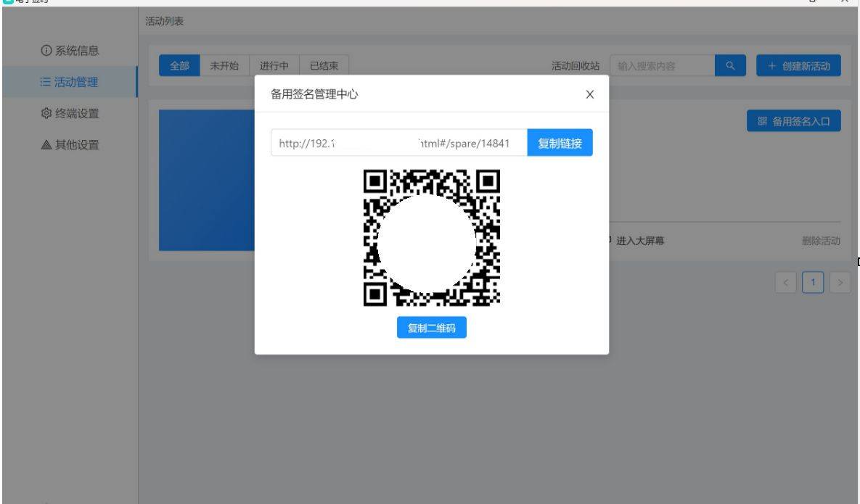860x504 pixels.
Task: Click the magnifier search button
Action: tap(730, 66)
